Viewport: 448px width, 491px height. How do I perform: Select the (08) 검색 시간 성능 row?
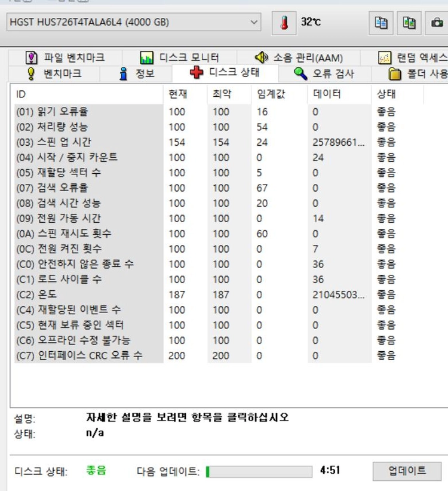point(219,203)
